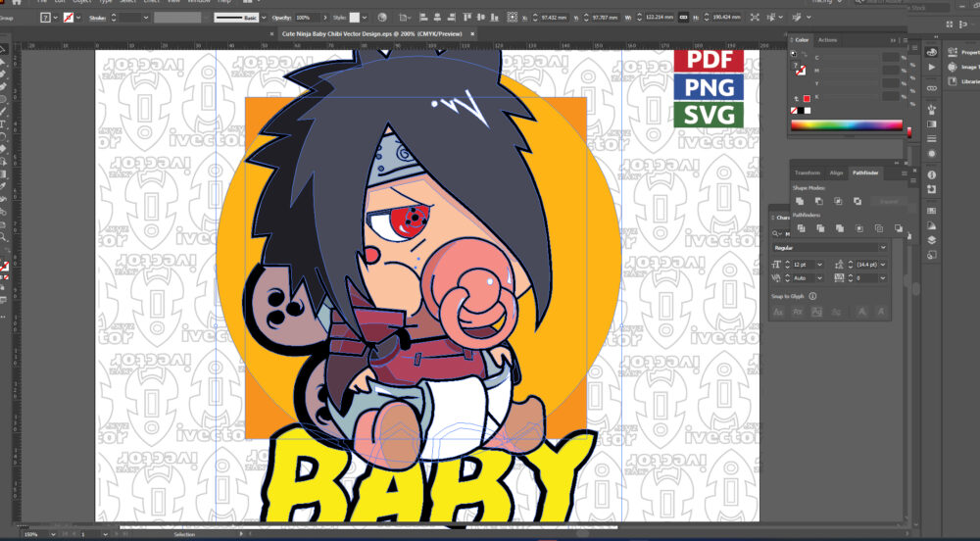
Task: Open the Gradient panel icon in dock
Action: pos(932,124)
